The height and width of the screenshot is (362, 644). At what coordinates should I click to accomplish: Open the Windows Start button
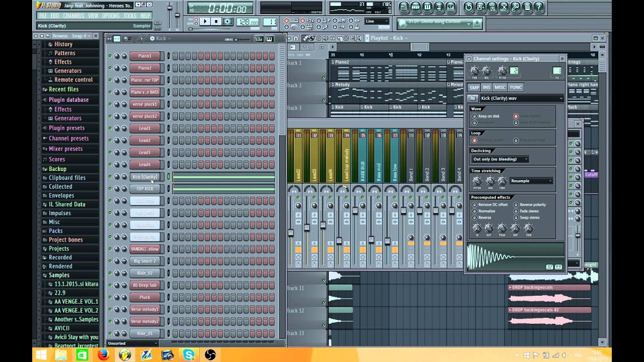click(x=41, y=355)
